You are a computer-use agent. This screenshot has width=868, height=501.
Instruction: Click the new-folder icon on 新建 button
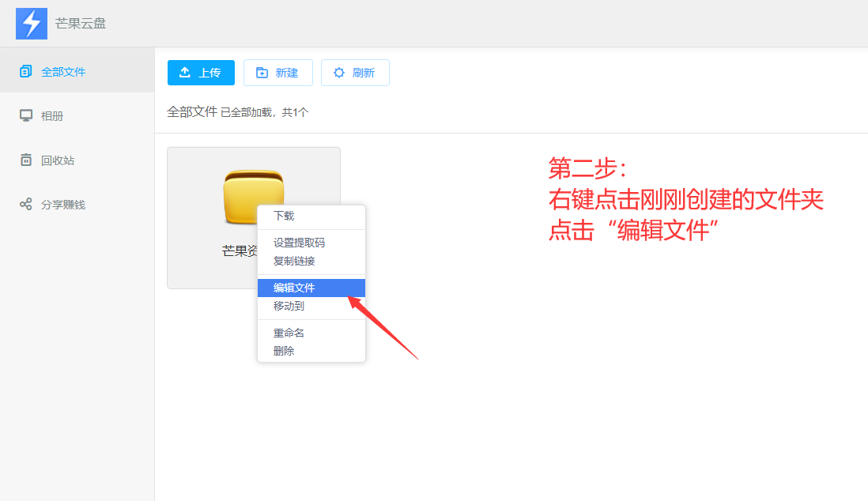tap(260, 72)
